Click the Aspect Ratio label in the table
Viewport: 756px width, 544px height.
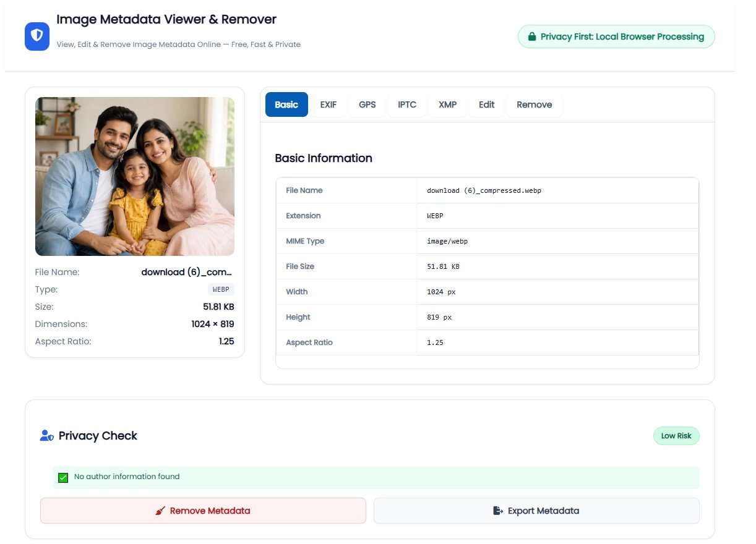tap(309, 342)
